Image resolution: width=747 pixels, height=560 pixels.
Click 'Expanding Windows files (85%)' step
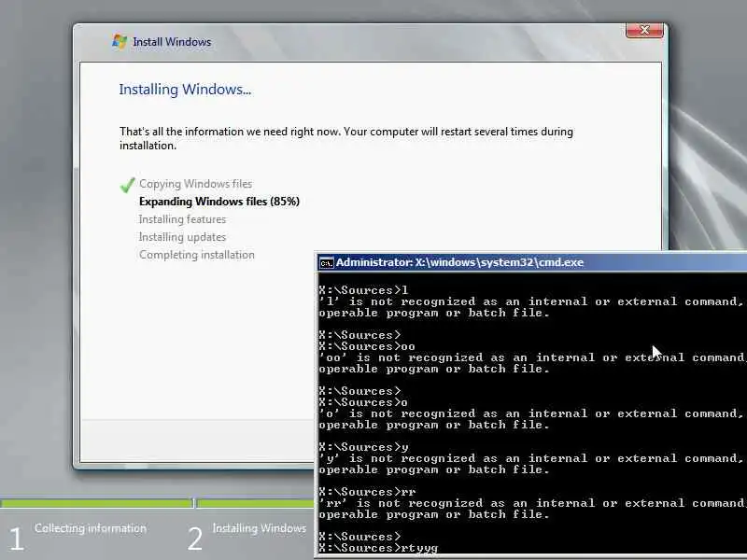pos(219,202)
